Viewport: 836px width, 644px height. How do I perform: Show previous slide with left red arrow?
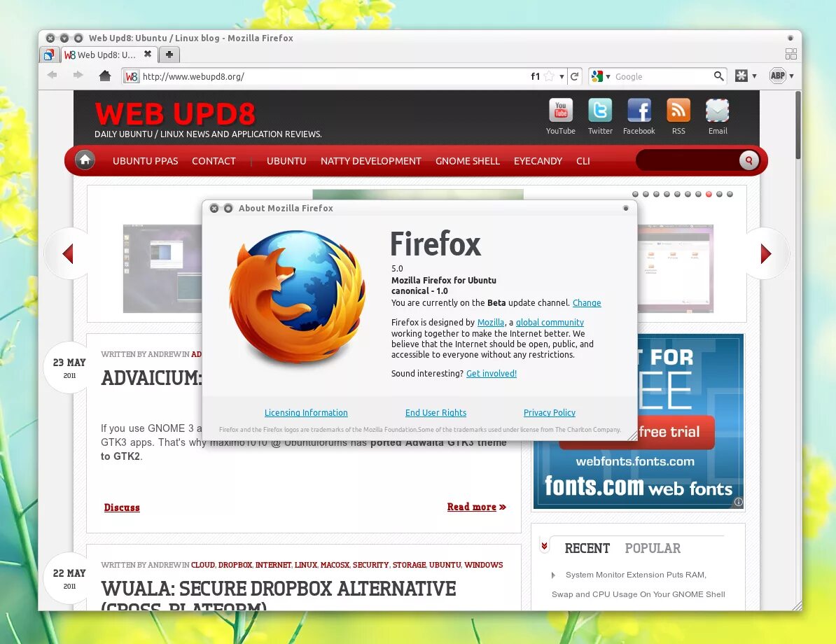[68, 253]
